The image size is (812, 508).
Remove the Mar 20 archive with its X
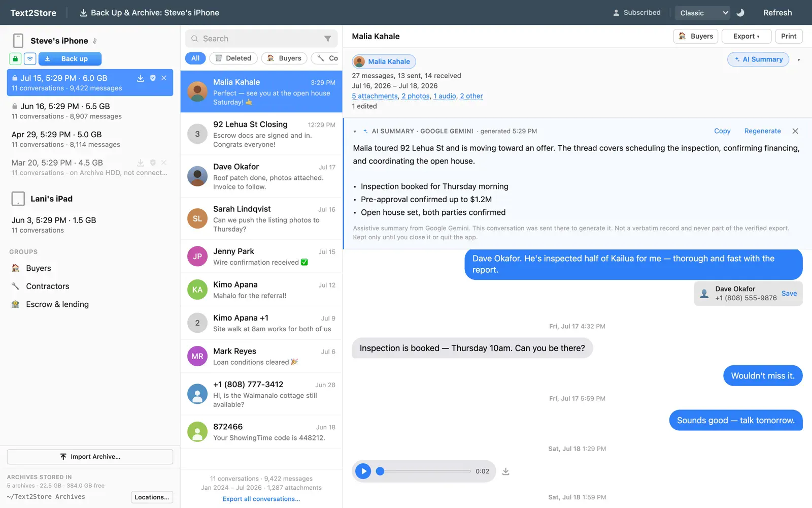164,163
